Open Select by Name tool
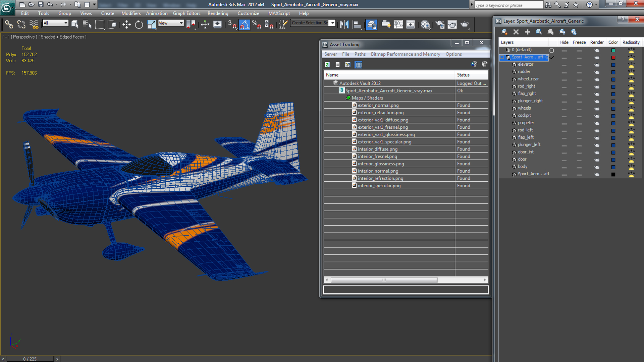The image size is (644, 362). pyautogui.click(x=87, y=24)
